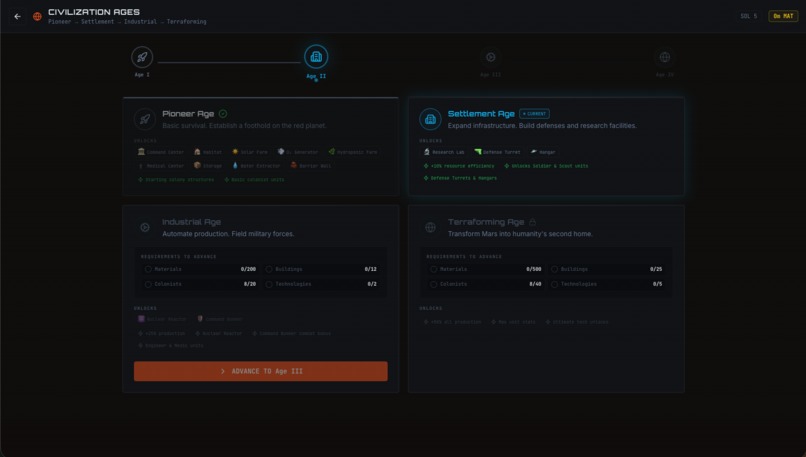Click Industrial Age Buildings requirement circle

coord(269,269)
